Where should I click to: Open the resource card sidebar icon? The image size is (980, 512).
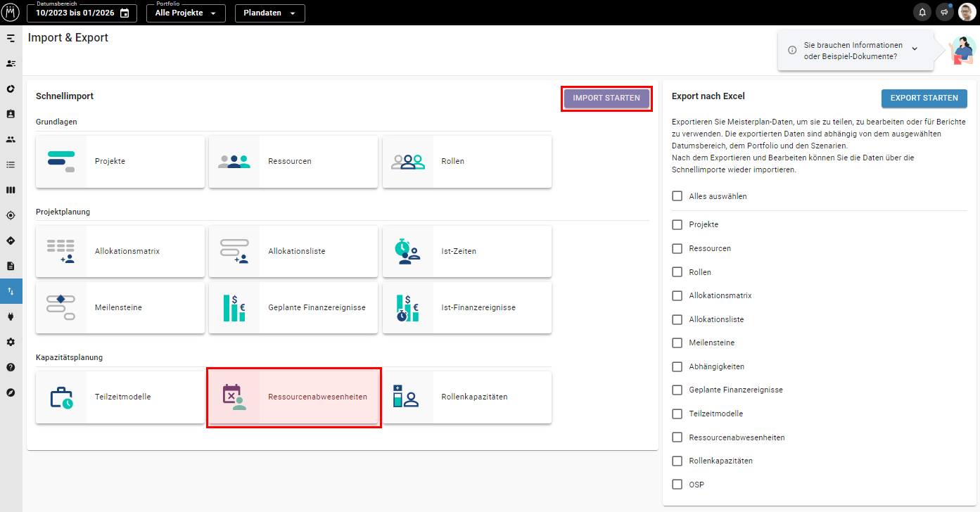[11, 63]
